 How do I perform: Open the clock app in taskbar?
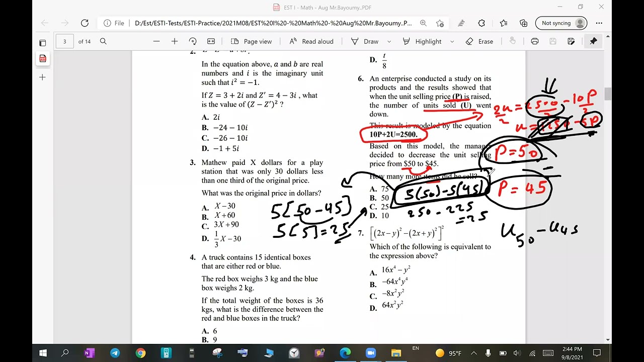[x=294, y=353]
